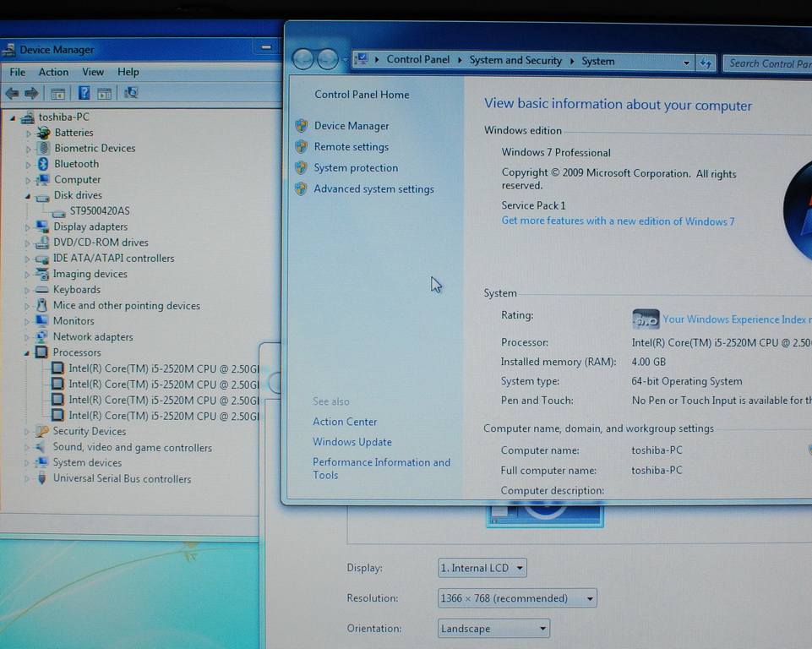
Task: Click the Network adapters category icon
Action: coord(41,336)
